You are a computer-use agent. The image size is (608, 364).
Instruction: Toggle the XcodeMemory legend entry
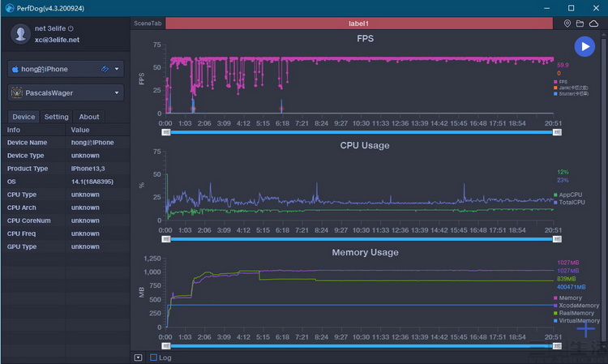[x=576, y=306]
